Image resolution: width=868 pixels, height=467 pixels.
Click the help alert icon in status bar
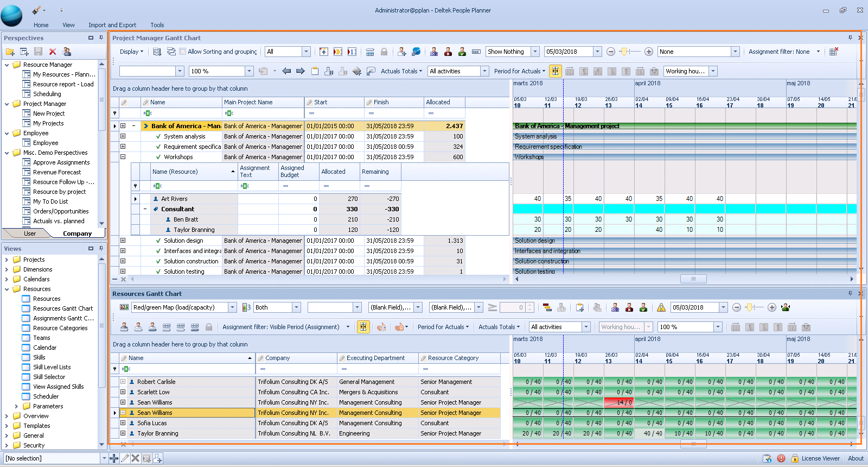point(781,458)
